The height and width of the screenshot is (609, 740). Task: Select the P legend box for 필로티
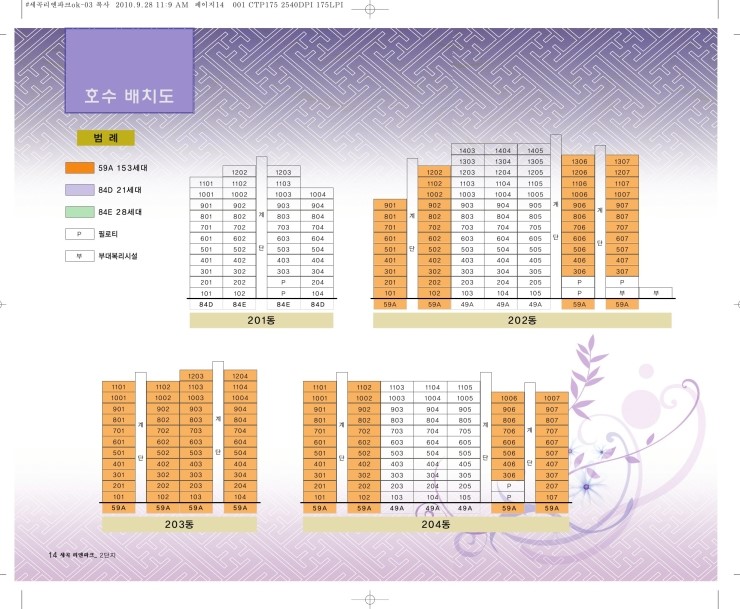coord(80,234)
